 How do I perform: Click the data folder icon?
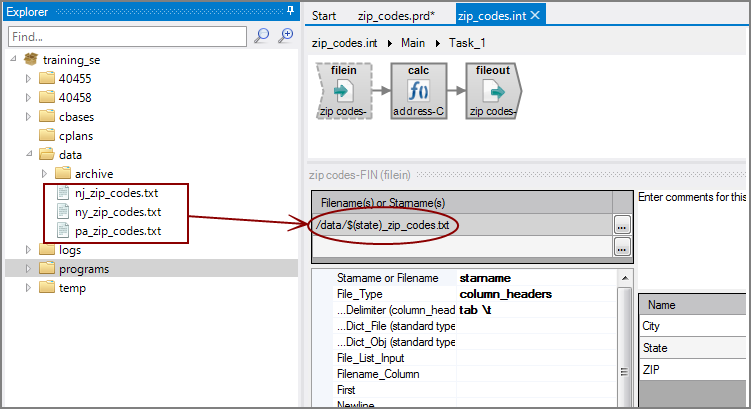(46, 154)
